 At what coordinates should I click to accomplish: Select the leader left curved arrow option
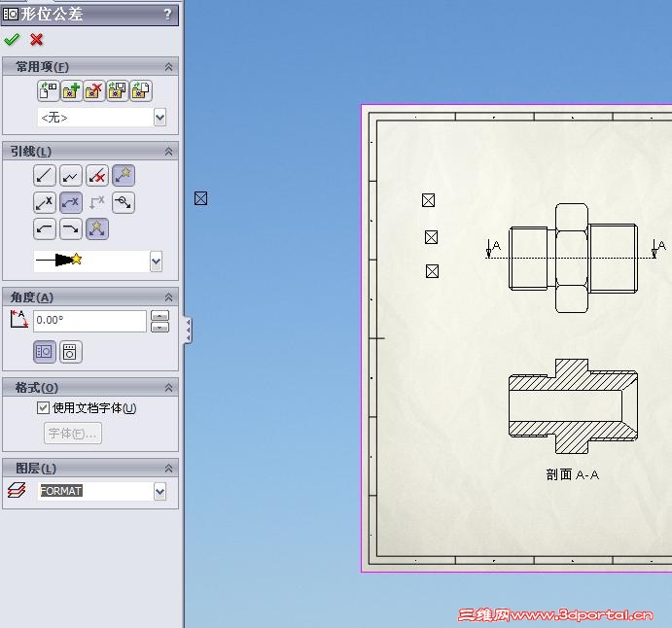44,228
